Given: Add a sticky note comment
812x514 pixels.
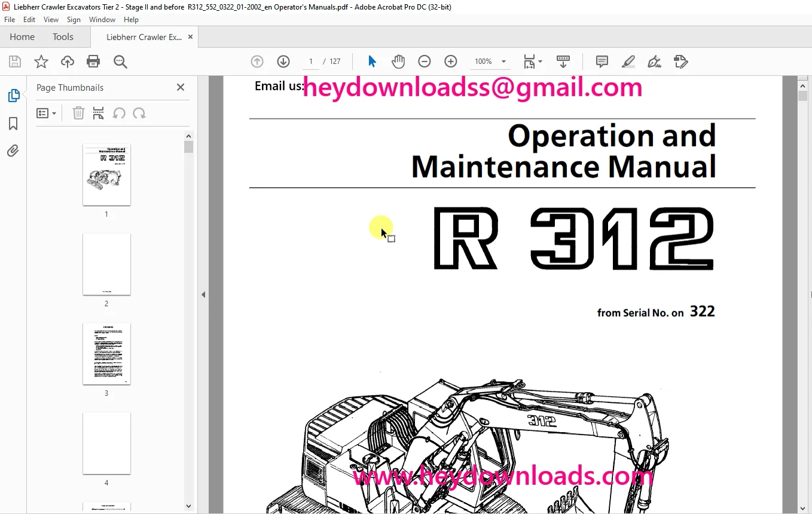Looking at the screenshot, I should (602, 62).
